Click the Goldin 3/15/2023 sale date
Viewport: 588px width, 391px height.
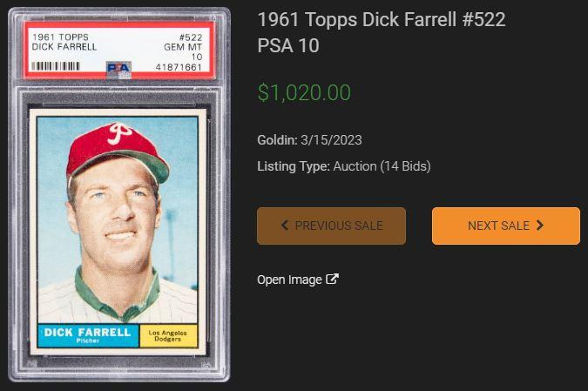tap(309, 140)
